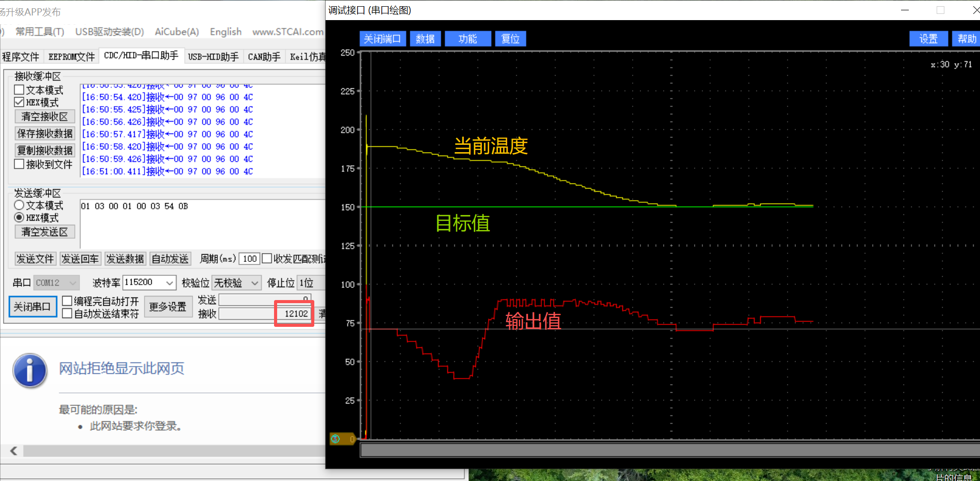Click the 发送 count field
The image size is (980, 481).
pyautogui.click(x=265, y=300)
